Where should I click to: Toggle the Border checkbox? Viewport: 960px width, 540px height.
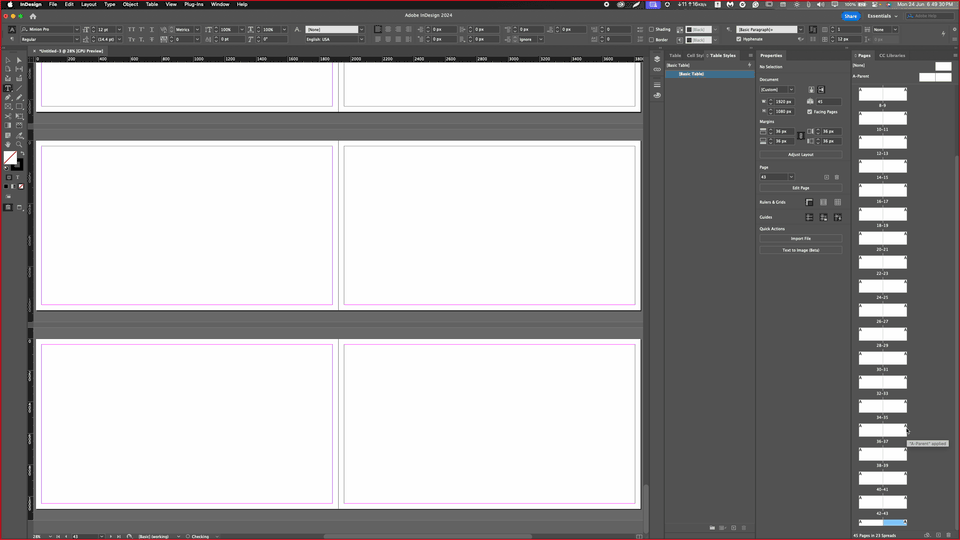(651, 40)
